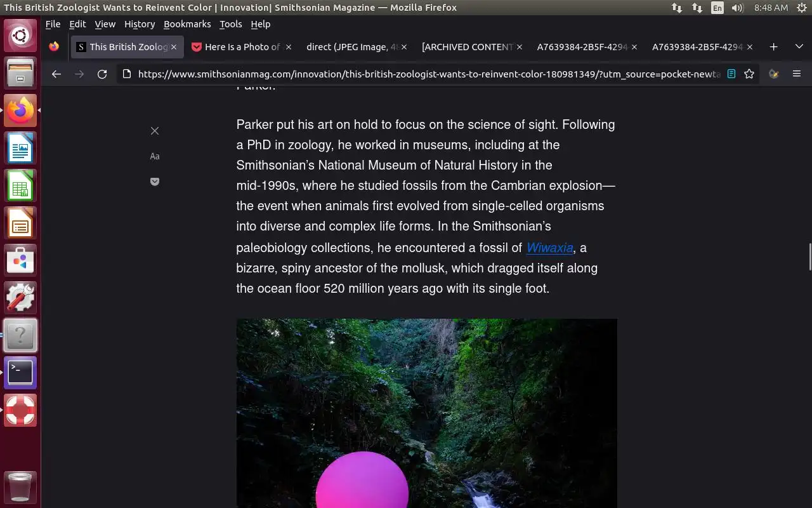Save article to Pocket from reader sidebar

pyautogui.click(x=155, y=182)
